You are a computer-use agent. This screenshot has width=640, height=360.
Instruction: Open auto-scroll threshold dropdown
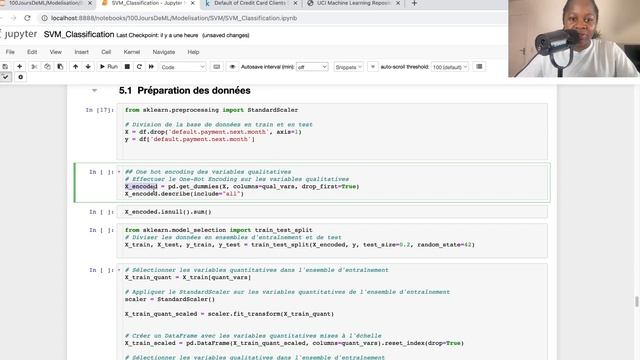(449, 67)
